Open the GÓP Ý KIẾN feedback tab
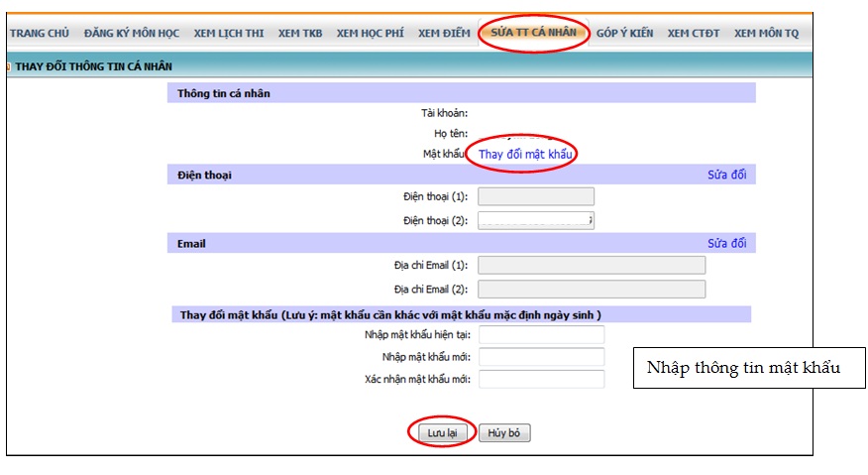This screenshot has height=475, width=868. point(624,33)
